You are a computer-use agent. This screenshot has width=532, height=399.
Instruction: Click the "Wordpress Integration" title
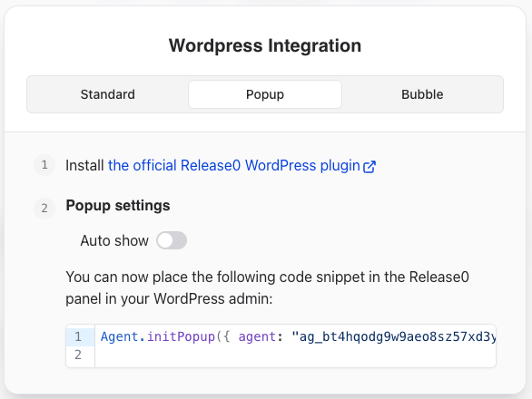click(x=265, y=45)
